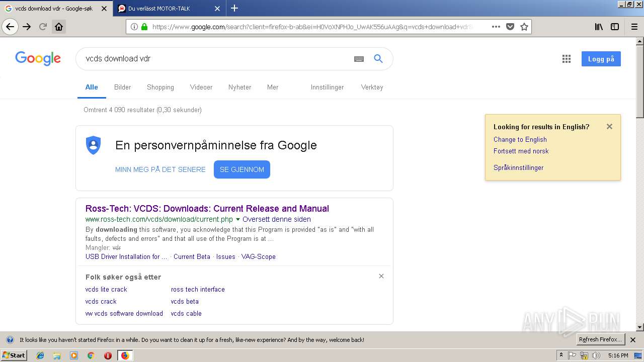Close the Folk søker også etter panel

point(381,276)
